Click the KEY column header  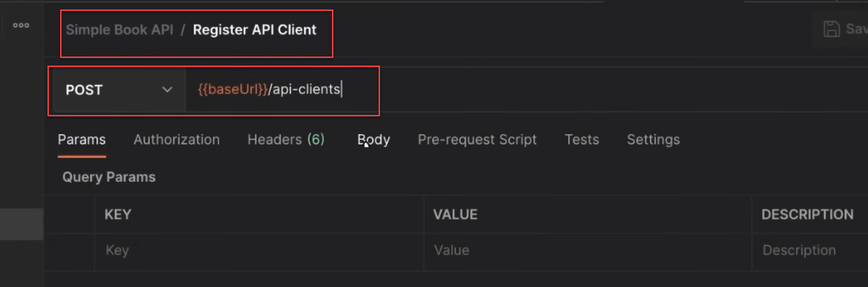[118, 214]
